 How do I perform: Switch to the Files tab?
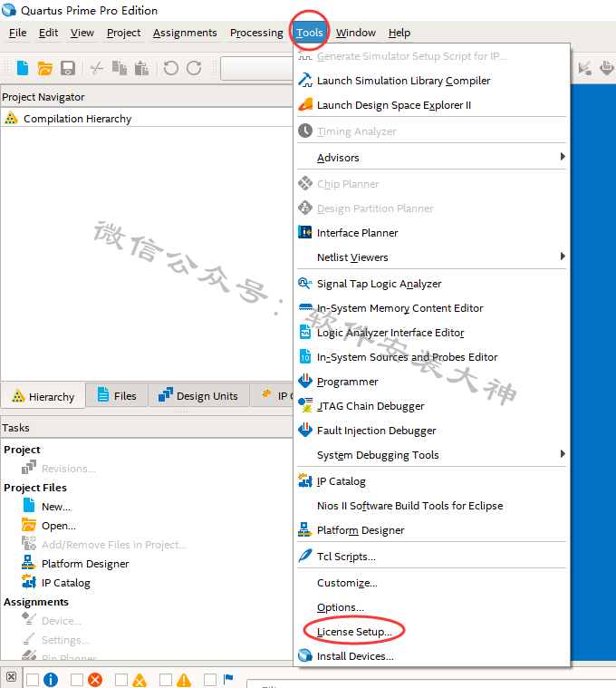[x=117, y=396]
